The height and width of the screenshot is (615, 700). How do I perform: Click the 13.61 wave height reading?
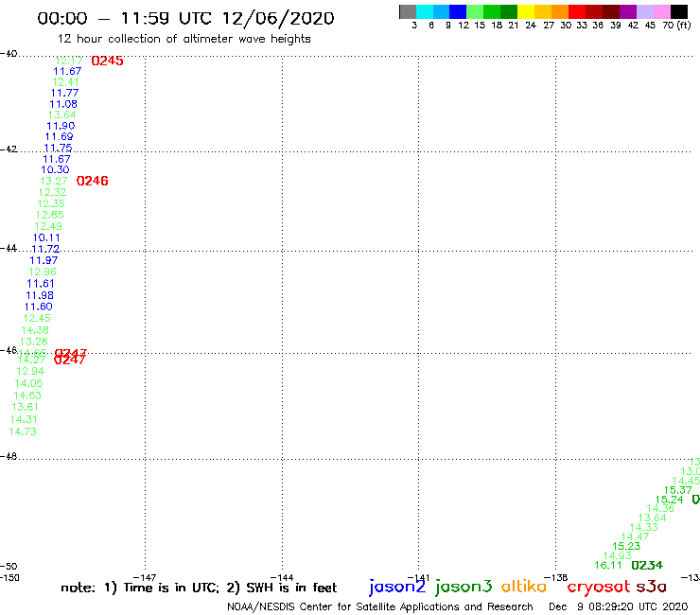coord(25,408)
